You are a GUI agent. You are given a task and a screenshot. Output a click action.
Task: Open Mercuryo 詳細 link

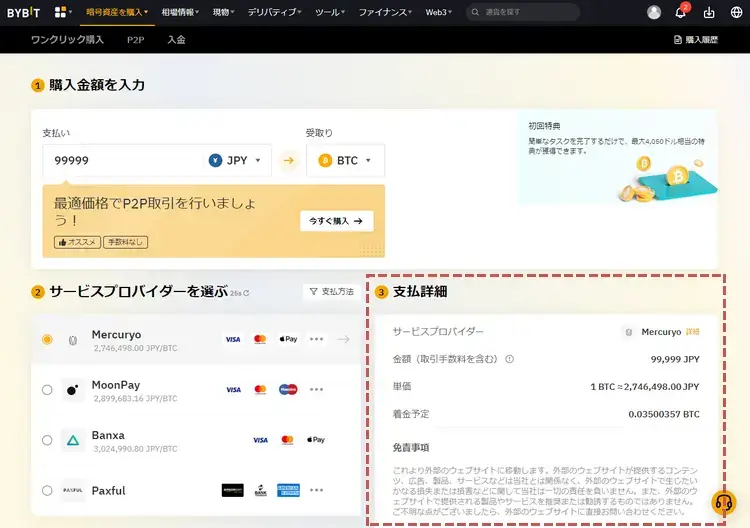(x=693, y=332)
